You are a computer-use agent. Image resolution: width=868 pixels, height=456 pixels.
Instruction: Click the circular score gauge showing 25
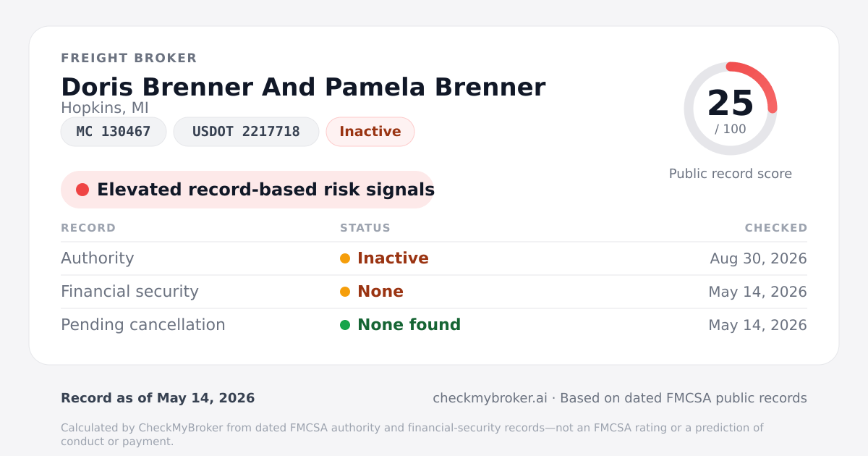click(x=731, y=109)
